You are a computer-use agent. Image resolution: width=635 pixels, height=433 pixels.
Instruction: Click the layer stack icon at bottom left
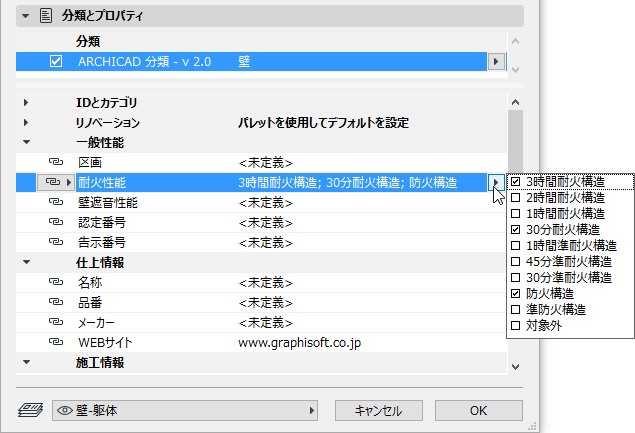30,410
